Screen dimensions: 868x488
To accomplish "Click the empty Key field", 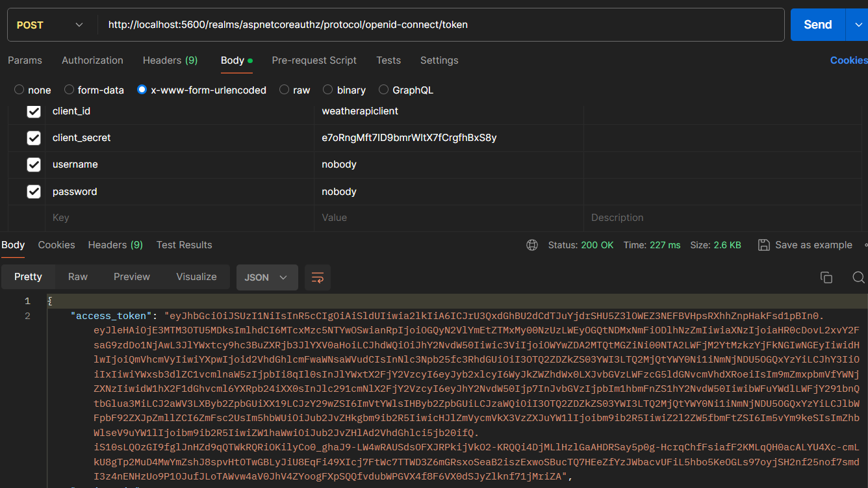I will coord(179,218).
